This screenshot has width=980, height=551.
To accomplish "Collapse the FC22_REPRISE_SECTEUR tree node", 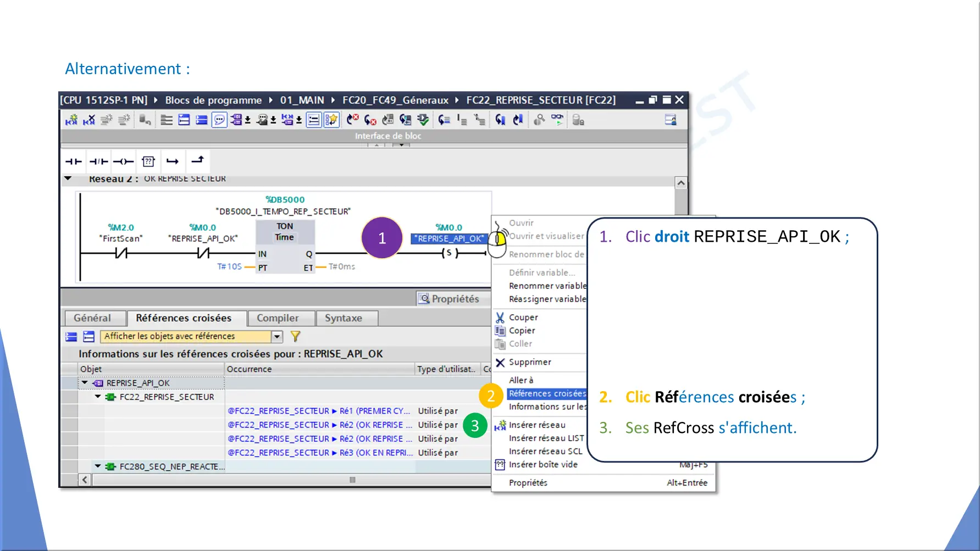I will coord(98,397).
